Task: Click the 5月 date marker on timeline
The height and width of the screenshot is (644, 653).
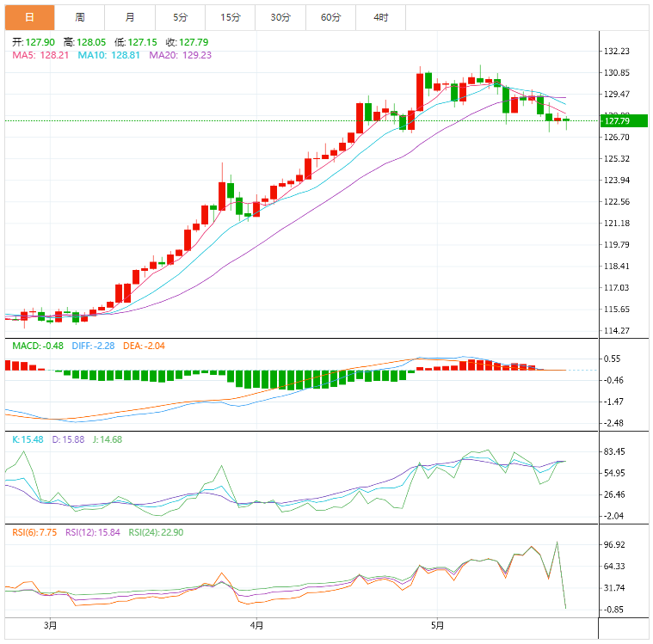Action: pos(438,625)
